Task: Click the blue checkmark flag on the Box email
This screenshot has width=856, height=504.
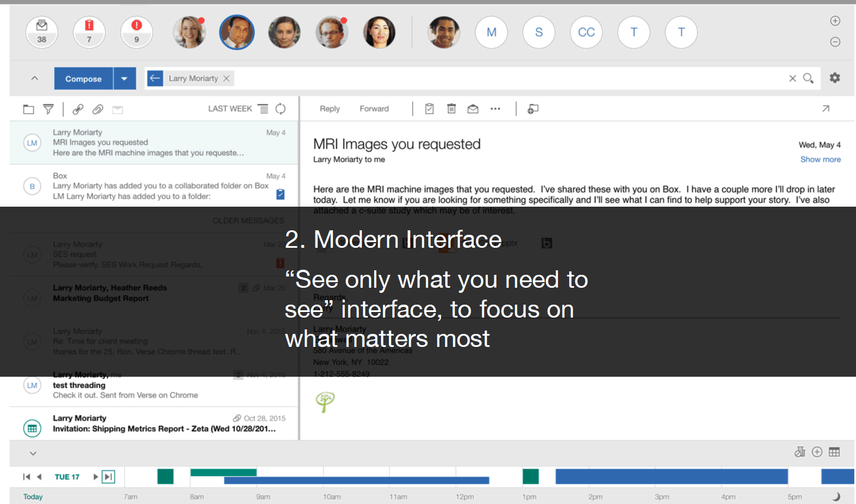Action: (x=280, y=194)
